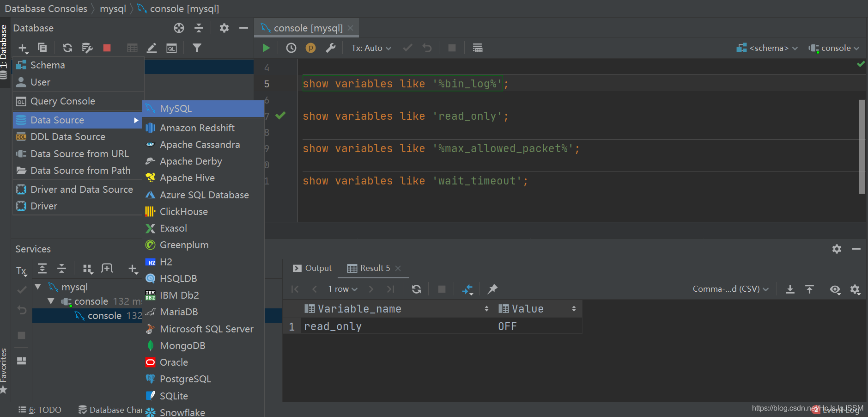Click the red Disconnect stop icon

point(107,48)
